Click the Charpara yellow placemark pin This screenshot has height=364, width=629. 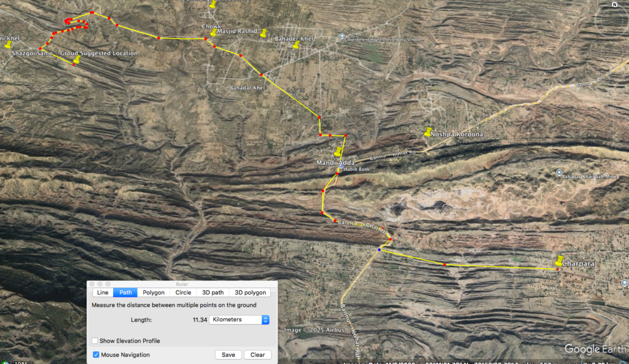point(559,261)
